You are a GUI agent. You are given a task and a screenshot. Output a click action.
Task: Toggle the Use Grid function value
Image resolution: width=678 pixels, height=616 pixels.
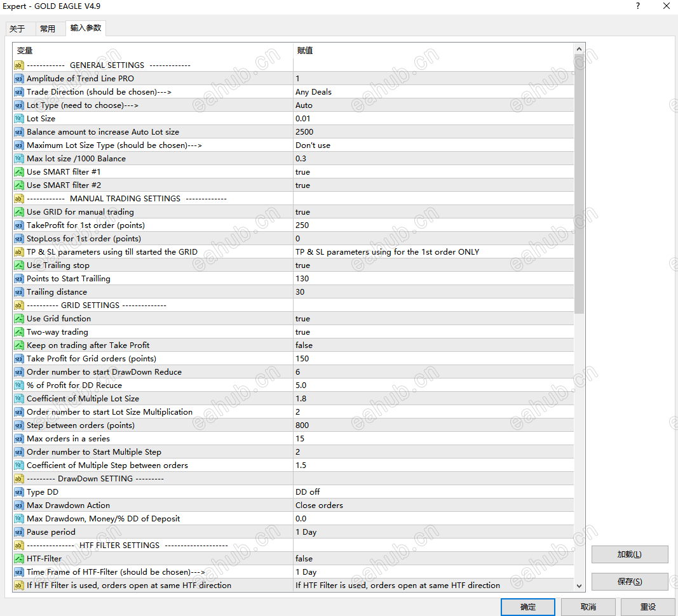point(434,319)
